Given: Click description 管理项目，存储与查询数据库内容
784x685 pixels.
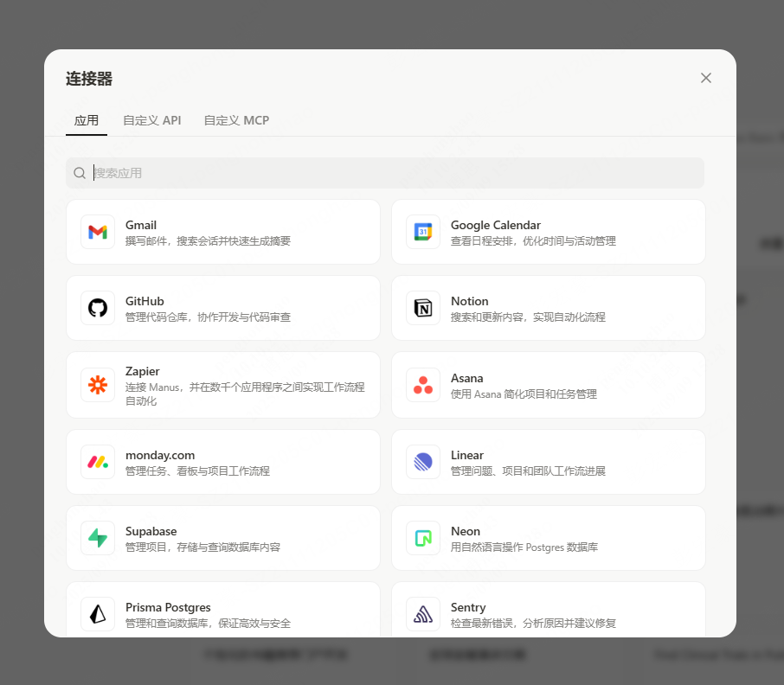Looking at the screenshot, I should point(202,547).
